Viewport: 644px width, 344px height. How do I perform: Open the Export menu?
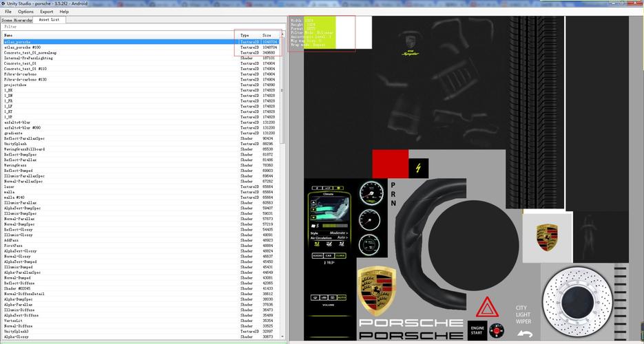(46, 12)
